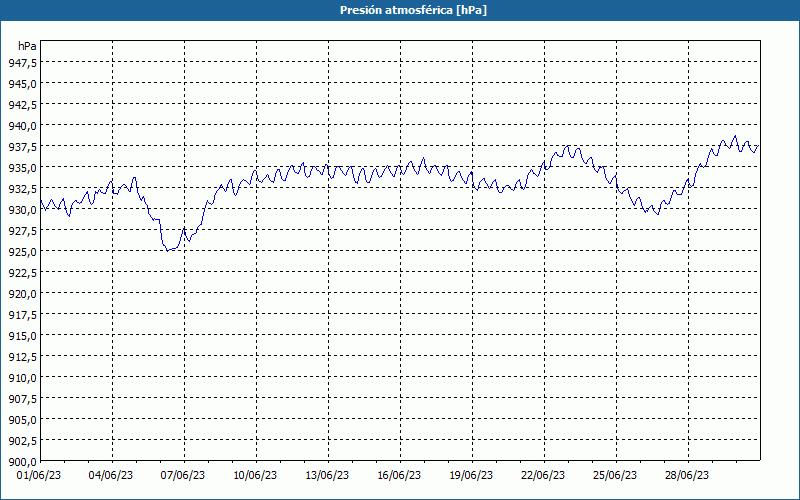The width and height of the screenshot is (800, 500).
Task: Click the 940,0 y-axis value
Action: point(22,126)
